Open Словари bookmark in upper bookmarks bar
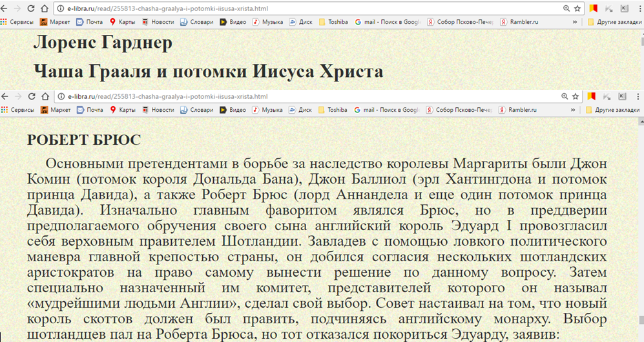This screenshot has width=644, height=342. (x=197, y=22)
